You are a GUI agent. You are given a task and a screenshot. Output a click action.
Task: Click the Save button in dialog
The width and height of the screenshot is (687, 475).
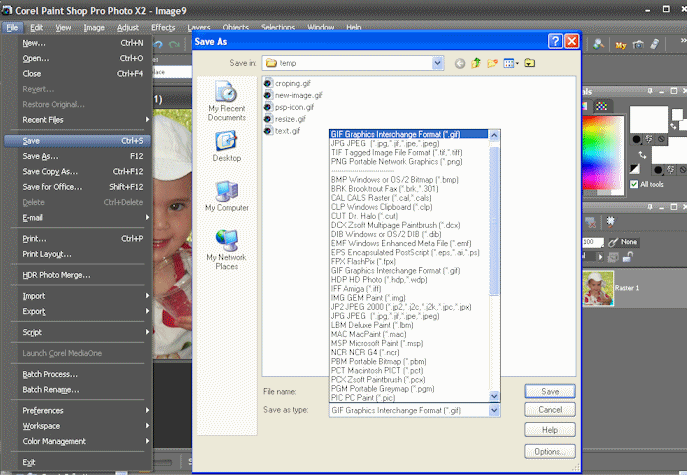tap(550, 391)
